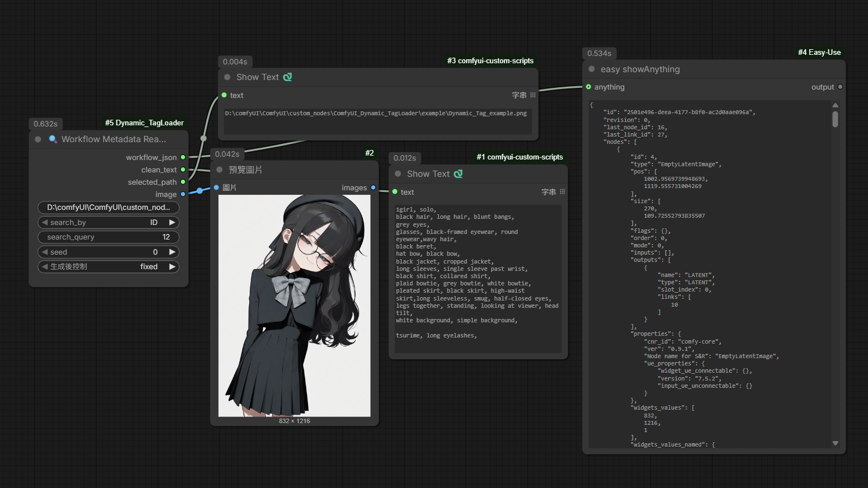This screenshot has width=868, height=488.
Task: Toggle collapse dot on 預覽圖片 node
Action: [x=220, y=170]
